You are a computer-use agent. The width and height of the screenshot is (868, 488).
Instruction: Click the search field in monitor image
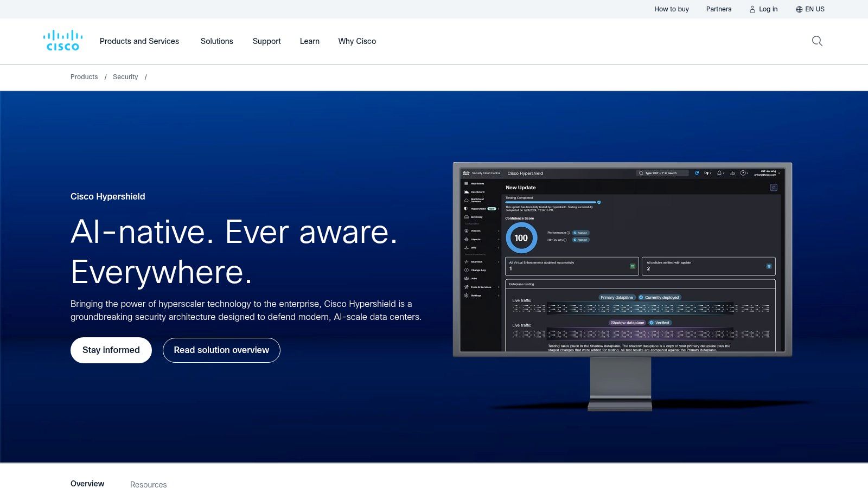662,173
